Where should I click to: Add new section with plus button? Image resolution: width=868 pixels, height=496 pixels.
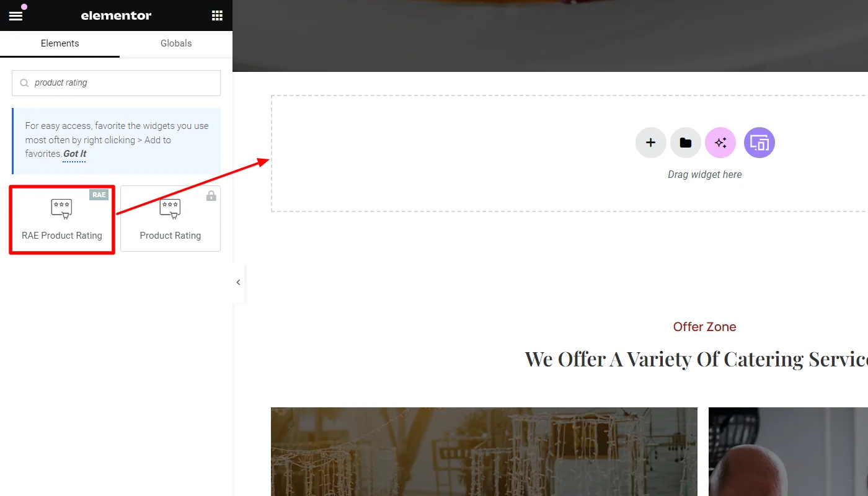pos(651,143)
